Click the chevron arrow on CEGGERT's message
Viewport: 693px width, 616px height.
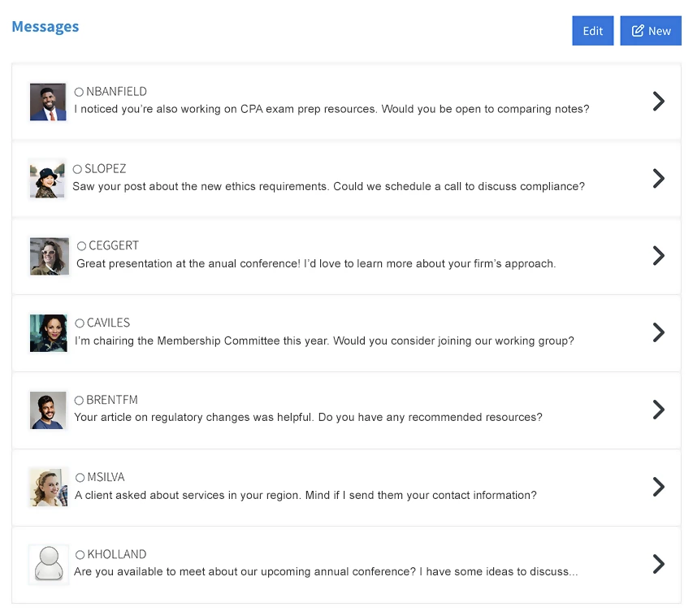[658, 255]
